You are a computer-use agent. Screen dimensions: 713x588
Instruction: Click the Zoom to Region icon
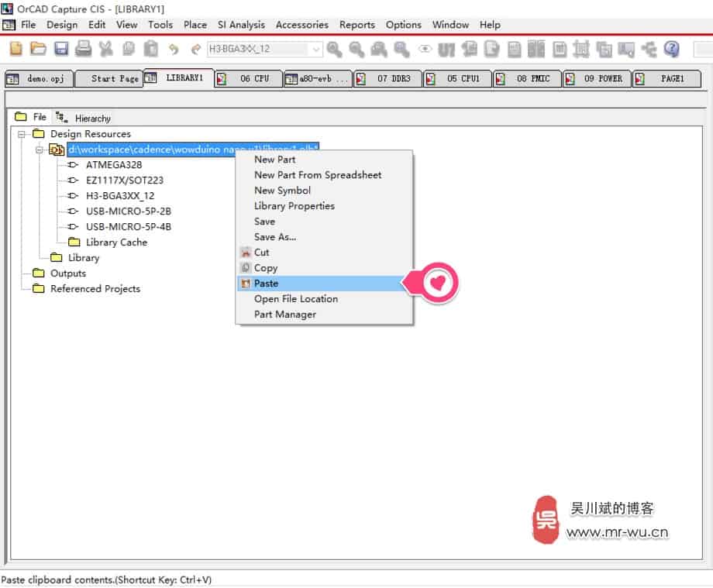click(379, 49)
